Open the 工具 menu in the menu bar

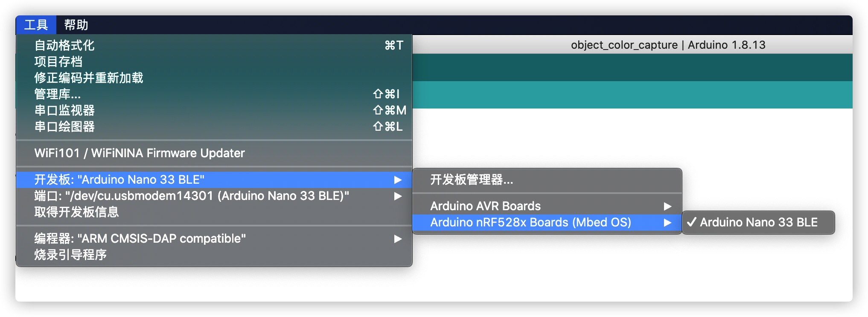36,25
